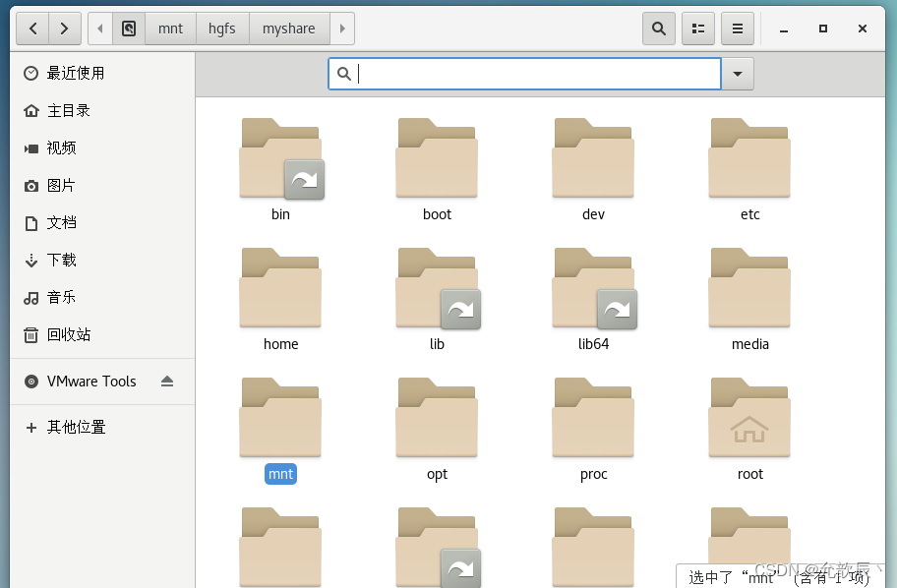Open 主目录 home in sidebar
897x588 pixels.
click(x=102, y=110)
